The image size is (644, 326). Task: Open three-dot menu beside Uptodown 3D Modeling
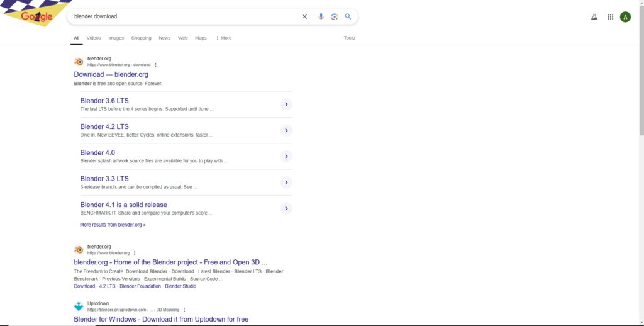click(x=184, y=310)
